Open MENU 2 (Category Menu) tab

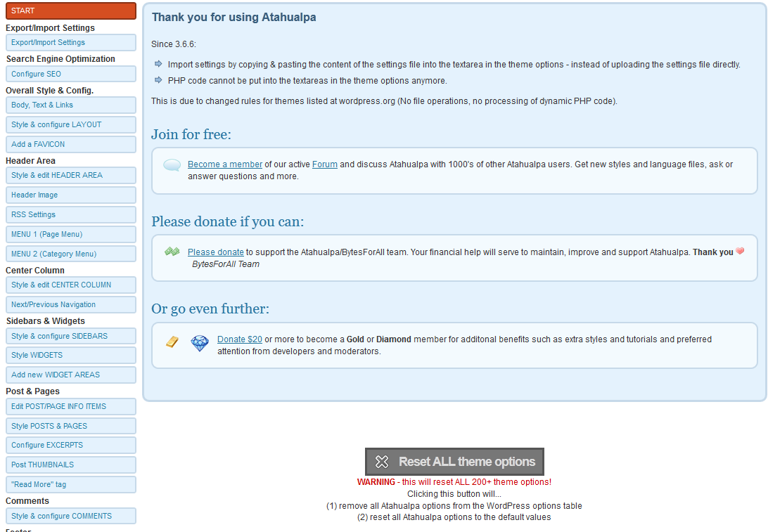(71, 254)
